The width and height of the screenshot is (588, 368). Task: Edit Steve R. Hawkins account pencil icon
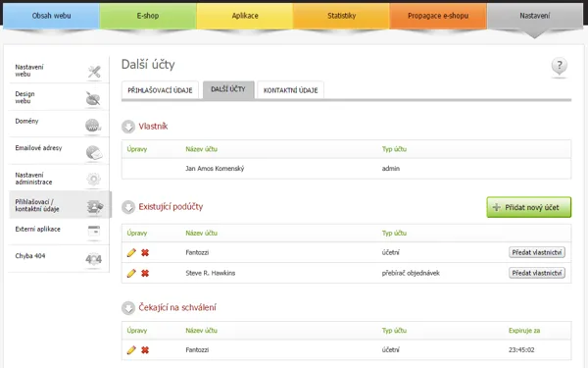tap(131, 273)
